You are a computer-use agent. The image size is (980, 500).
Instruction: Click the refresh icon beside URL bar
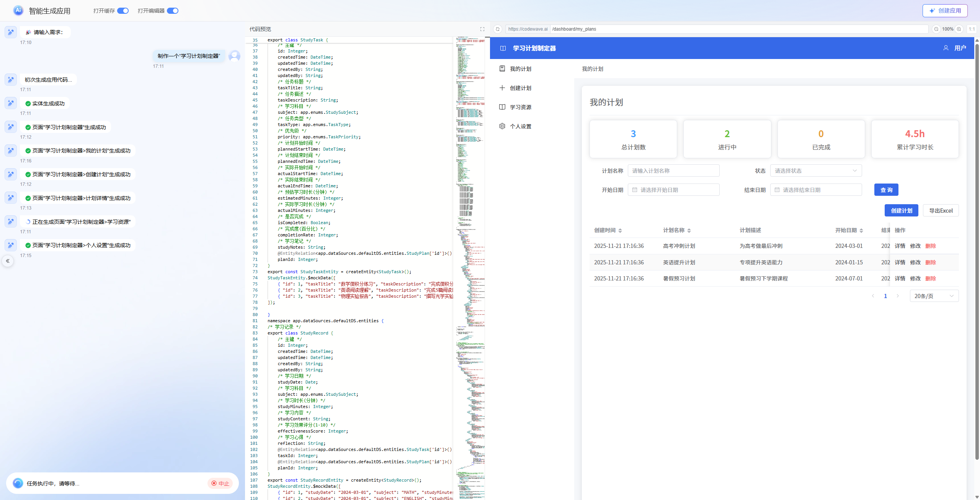coord(498,29)
